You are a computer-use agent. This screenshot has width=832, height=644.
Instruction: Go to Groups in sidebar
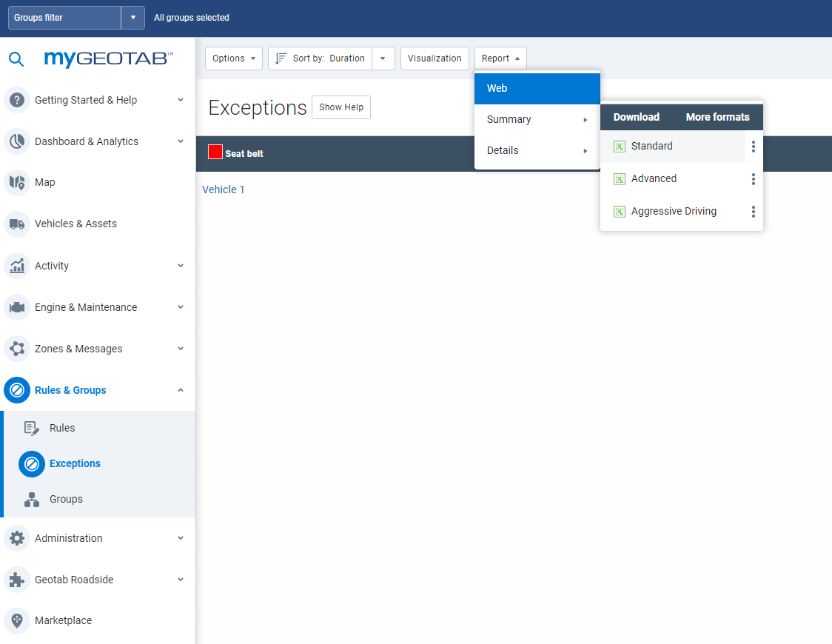click(66, 499)
